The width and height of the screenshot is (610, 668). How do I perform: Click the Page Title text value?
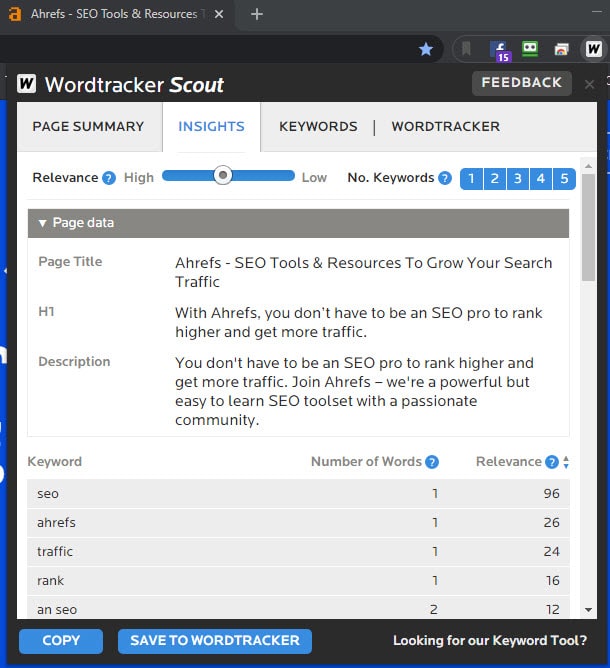point(363,272)
